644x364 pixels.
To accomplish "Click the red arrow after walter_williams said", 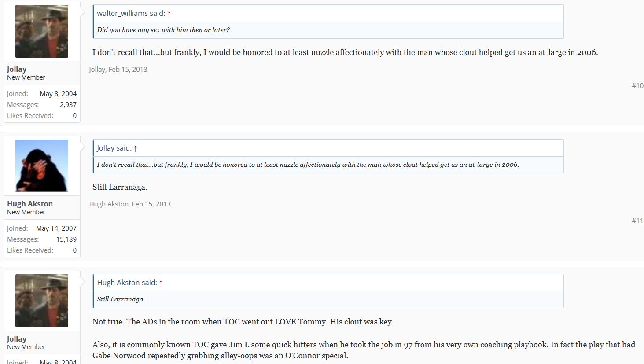I will (169, 14).
